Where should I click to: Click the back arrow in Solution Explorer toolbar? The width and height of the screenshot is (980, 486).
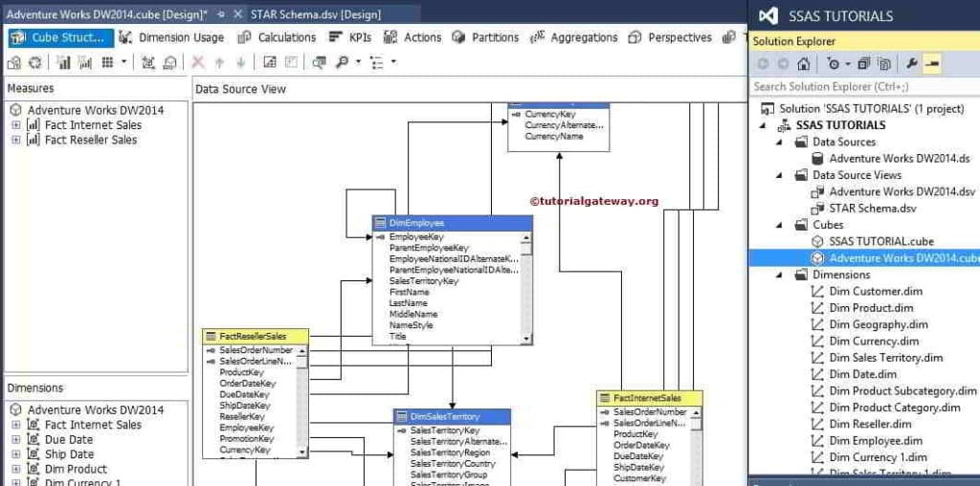pyautogui.click(x=763, y=64)
